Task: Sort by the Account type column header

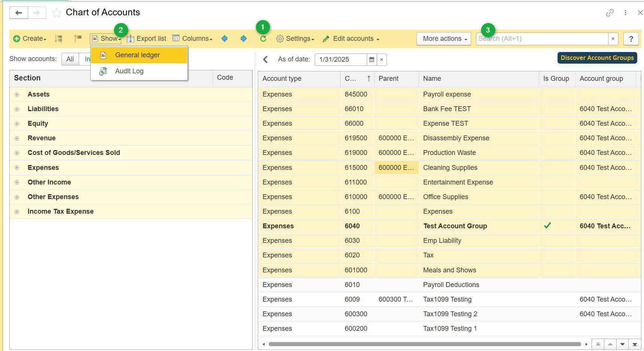Action: tap(299, 79)
